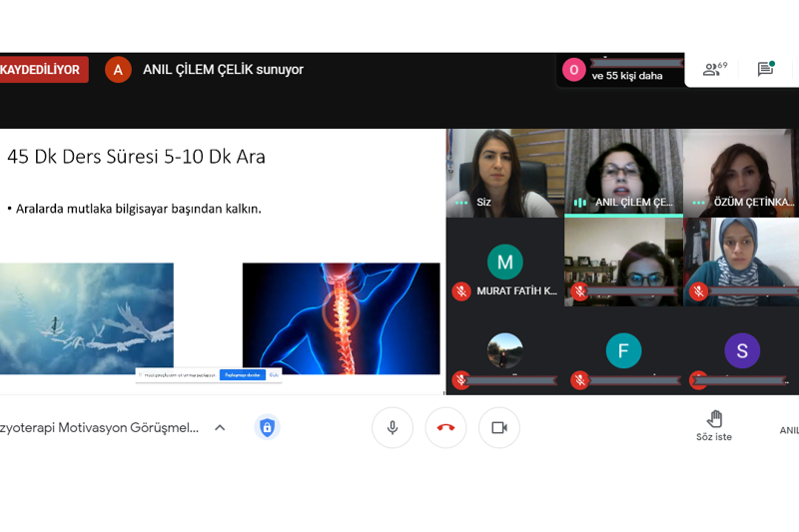Click the spine anatomy image on slide

(x=341, y=317)
